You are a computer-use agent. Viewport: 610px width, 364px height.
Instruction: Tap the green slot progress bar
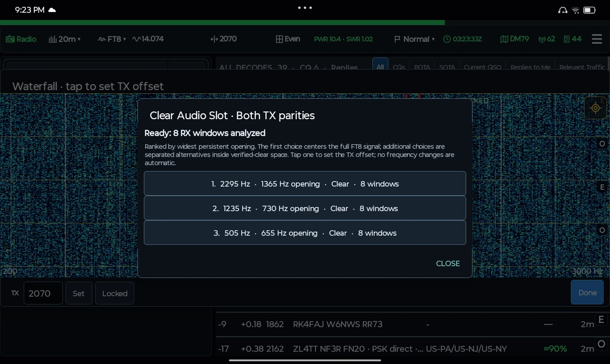pos(222,22)
